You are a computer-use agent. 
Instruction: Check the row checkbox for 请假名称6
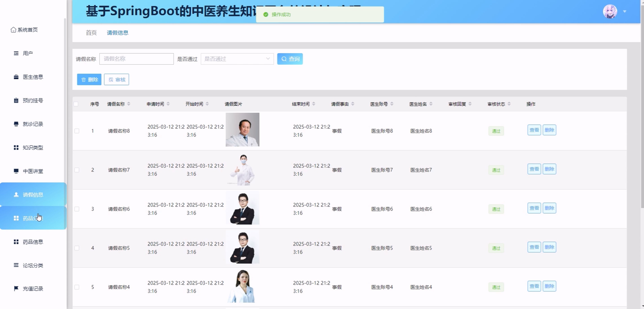tap(77, 209)
